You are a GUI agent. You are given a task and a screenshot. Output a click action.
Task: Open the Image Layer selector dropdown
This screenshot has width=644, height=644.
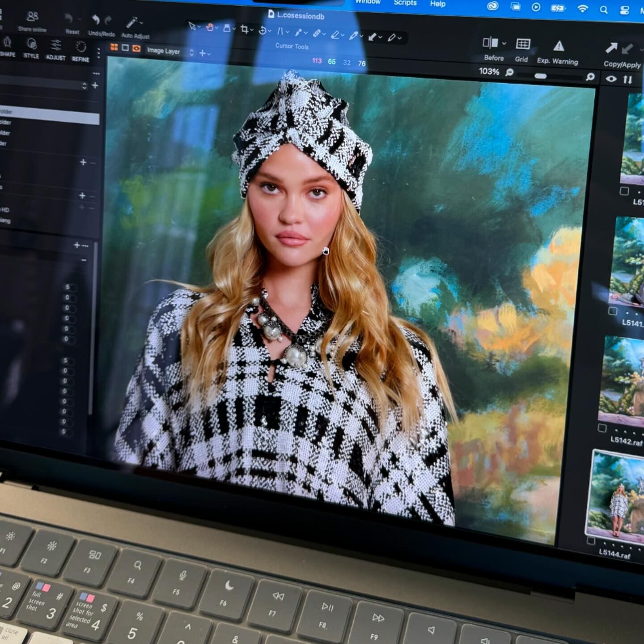coord(170,51)
